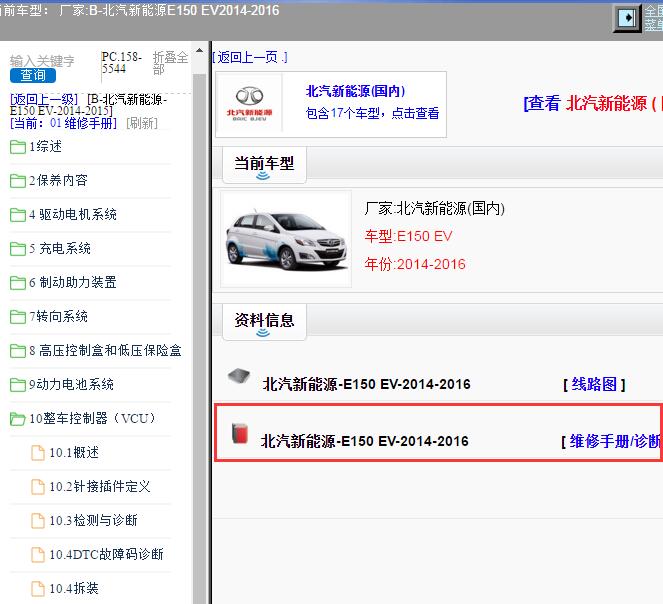Open folder icon for 8 高压控制盒和低压保险盒
The height and width of the screenshot is (604, 663).
[x=18, y=350]
